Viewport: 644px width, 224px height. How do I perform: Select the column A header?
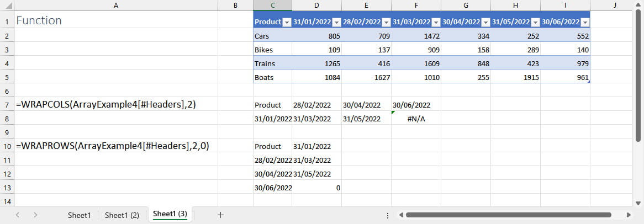[115, 5]
